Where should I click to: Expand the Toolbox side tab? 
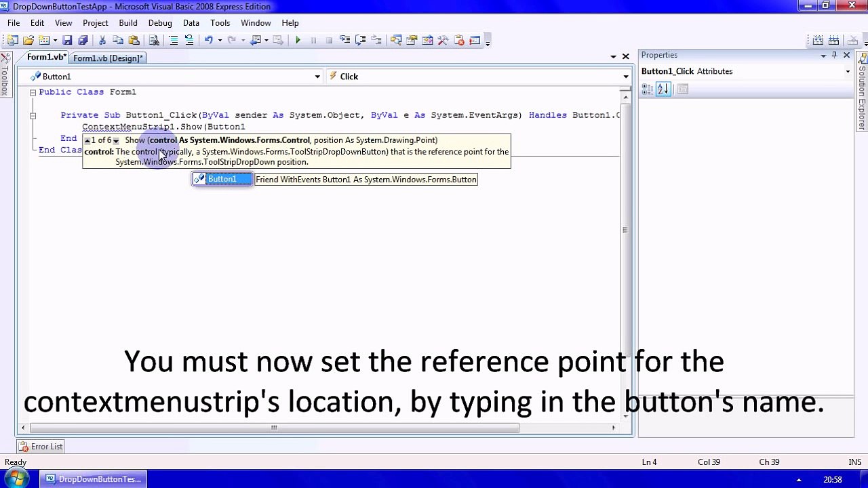tap(5, 75)
